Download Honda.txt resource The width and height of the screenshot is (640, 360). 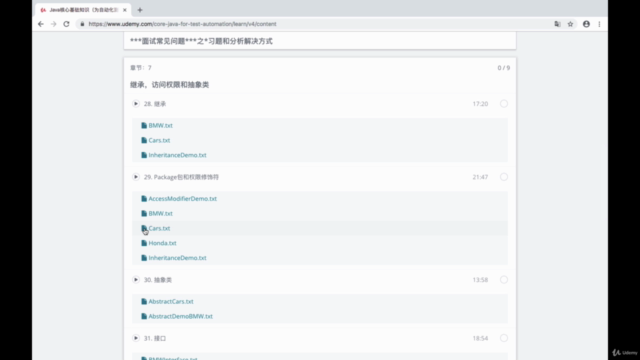pyautogui.click(x=162, y=243)
